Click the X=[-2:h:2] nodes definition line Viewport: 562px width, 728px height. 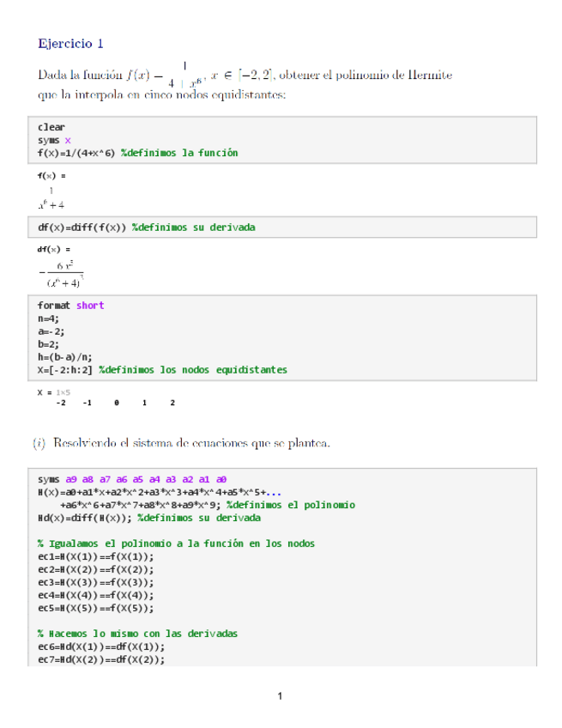point(162,370)
